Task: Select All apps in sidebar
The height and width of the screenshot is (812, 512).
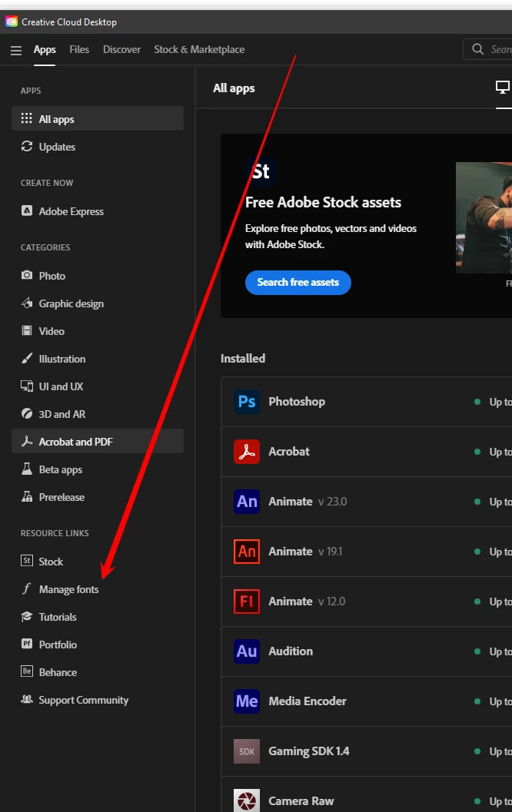Action: pyautogui.click(x=98, y=118)
